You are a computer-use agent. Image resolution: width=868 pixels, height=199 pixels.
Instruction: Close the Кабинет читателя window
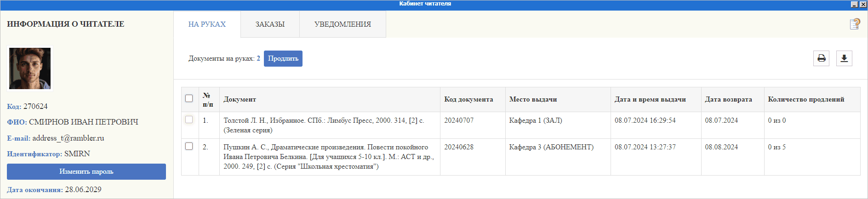(863, 4)
